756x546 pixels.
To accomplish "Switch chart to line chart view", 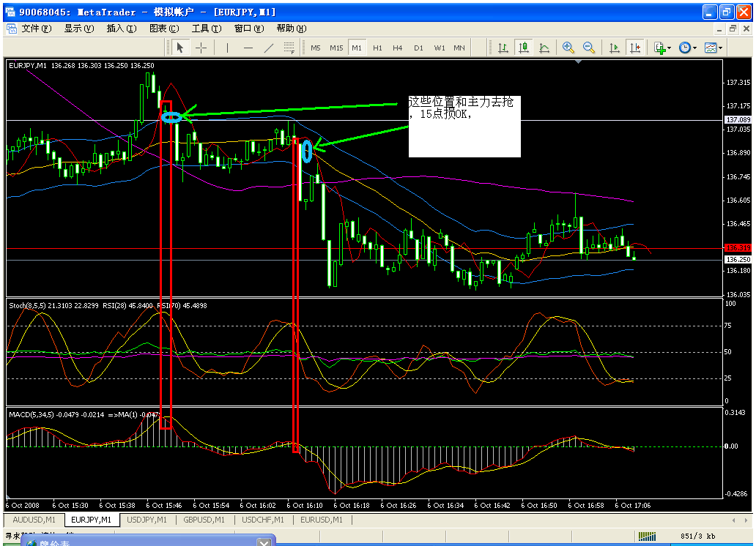I will 544,48.
